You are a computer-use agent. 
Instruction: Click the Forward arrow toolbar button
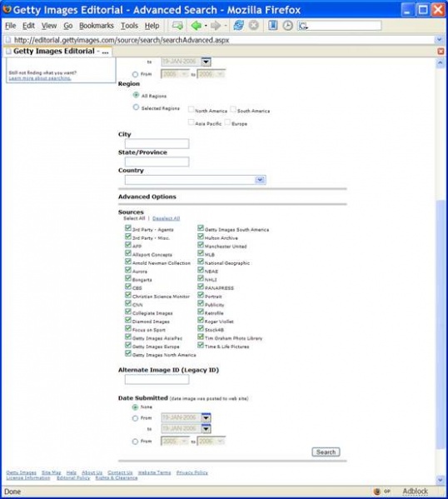[x=216, y=26]
